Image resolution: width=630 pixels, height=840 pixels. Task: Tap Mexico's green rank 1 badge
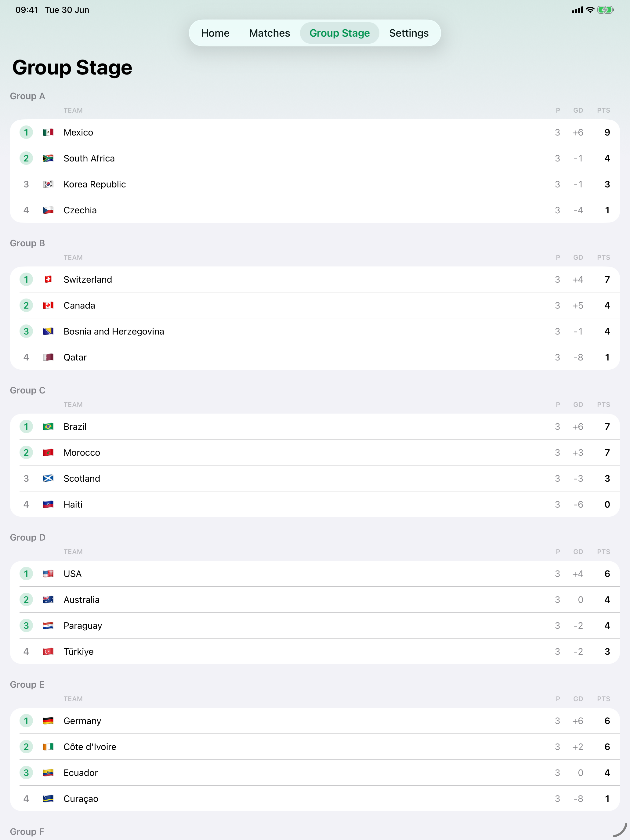[26, 132]
